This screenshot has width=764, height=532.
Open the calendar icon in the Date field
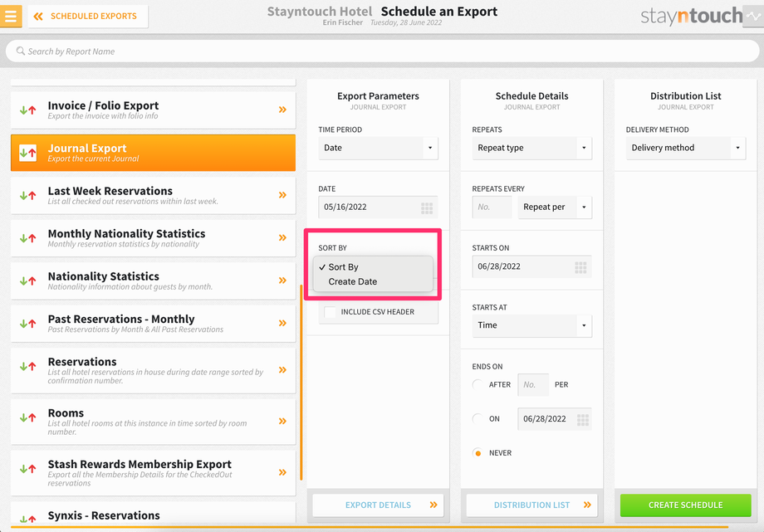[x=427, y=208]
